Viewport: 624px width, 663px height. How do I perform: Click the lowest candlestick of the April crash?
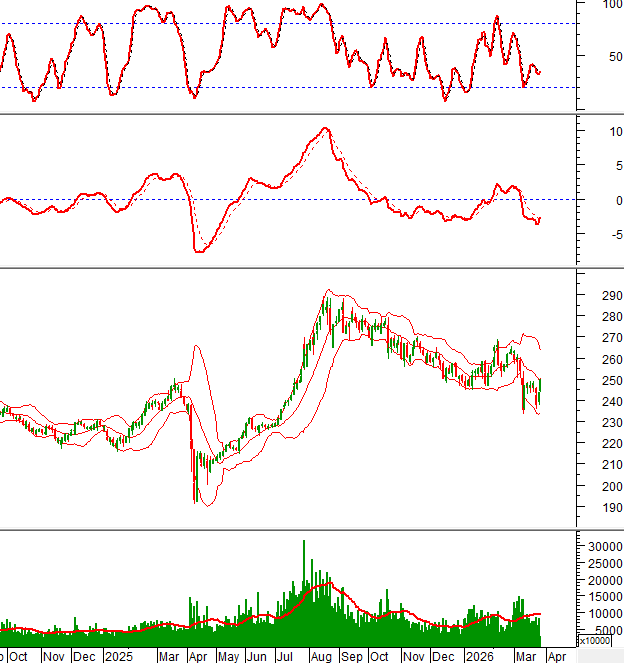click(195, 499)
